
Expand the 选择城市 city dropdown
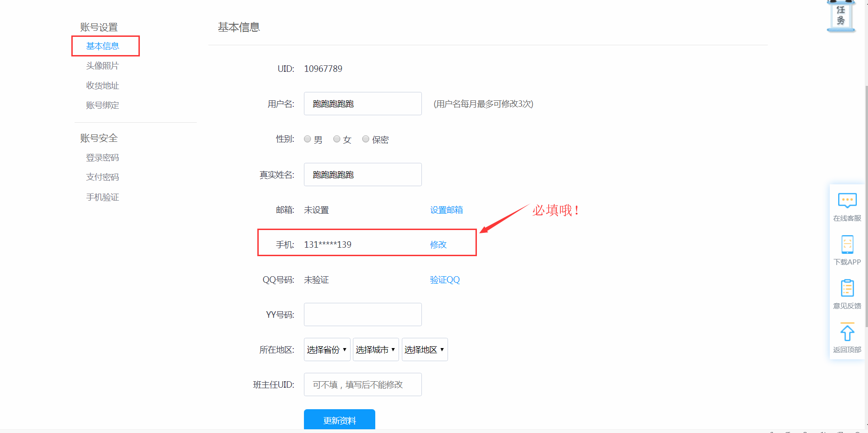[376, 349]
